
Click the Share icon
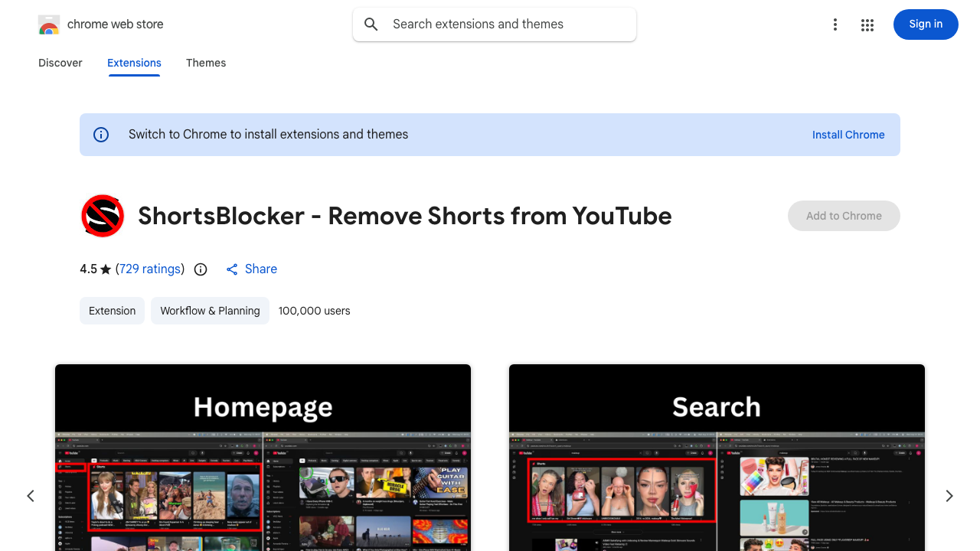pos(232,269)
